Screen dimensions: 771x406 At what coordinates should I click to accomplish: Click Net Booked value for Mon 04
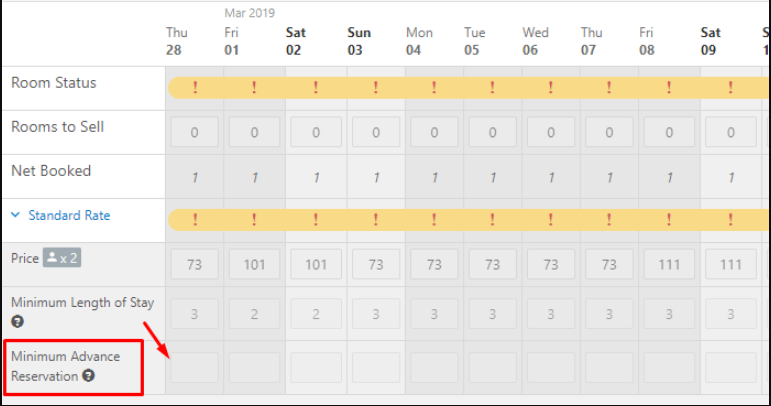coord(434,177)
